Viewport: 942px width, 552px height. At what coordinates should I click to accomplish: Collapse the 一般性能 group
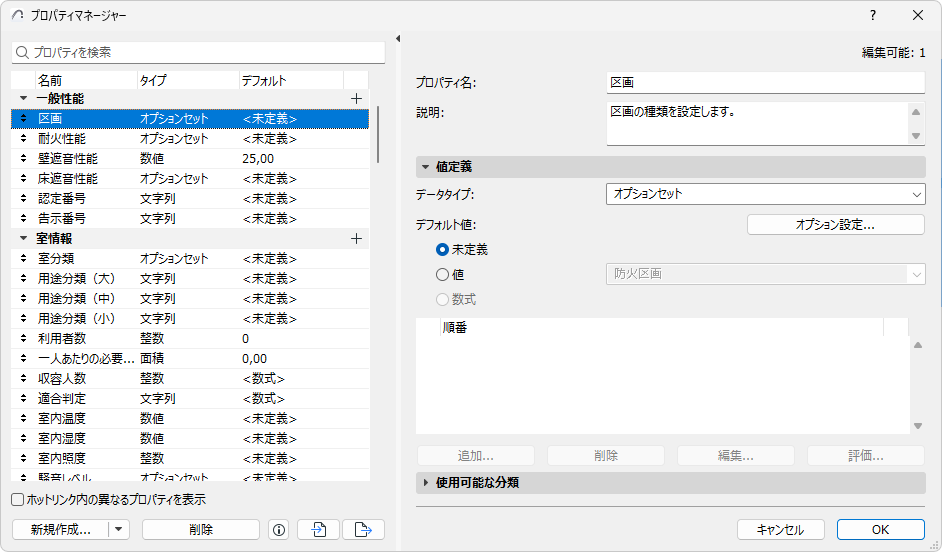(23, 99)
